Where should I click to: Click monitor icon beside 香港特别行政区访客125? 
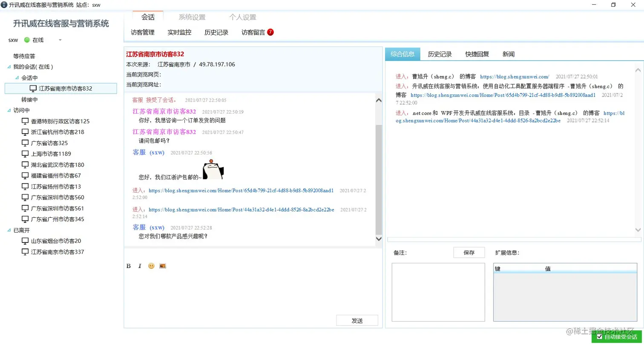[x=25, y=121]
